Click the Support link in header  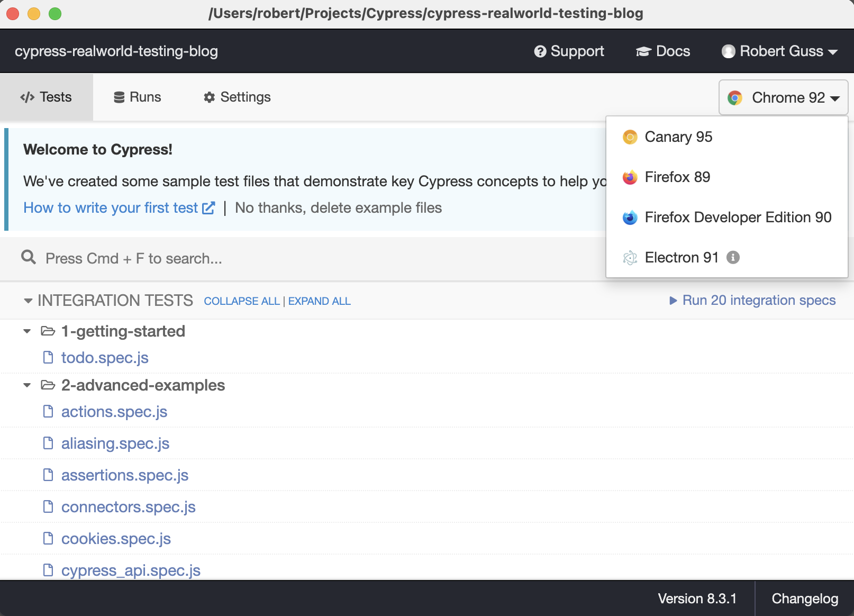click(x=569, y=51)
